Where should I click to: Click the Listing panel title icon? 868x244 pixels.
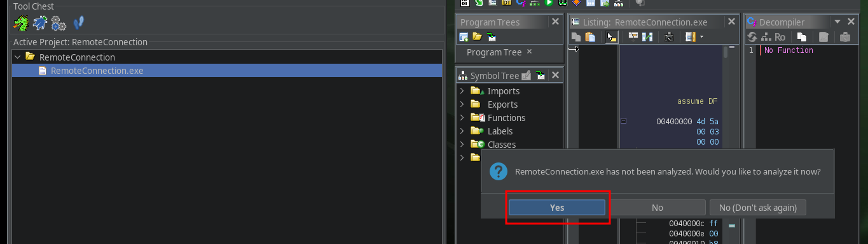[575, 22]
